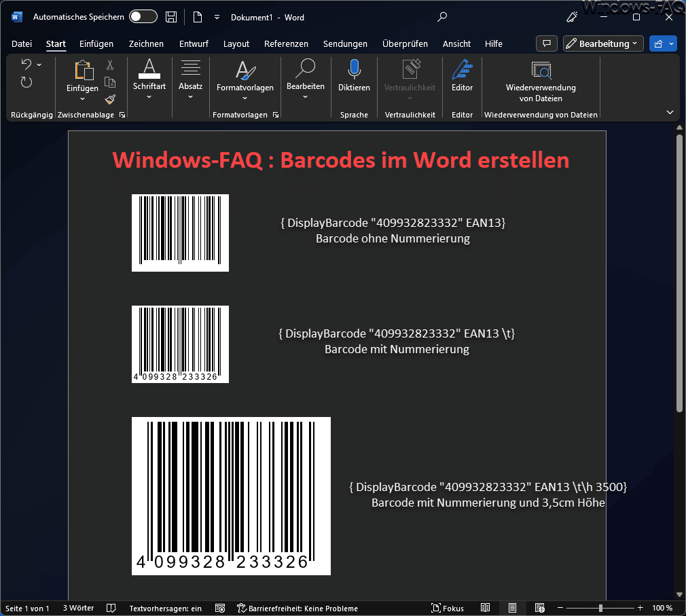Expand the Einfügen paste options arrow
Viewport: 686px width, 616px height.
coord(82,99)
